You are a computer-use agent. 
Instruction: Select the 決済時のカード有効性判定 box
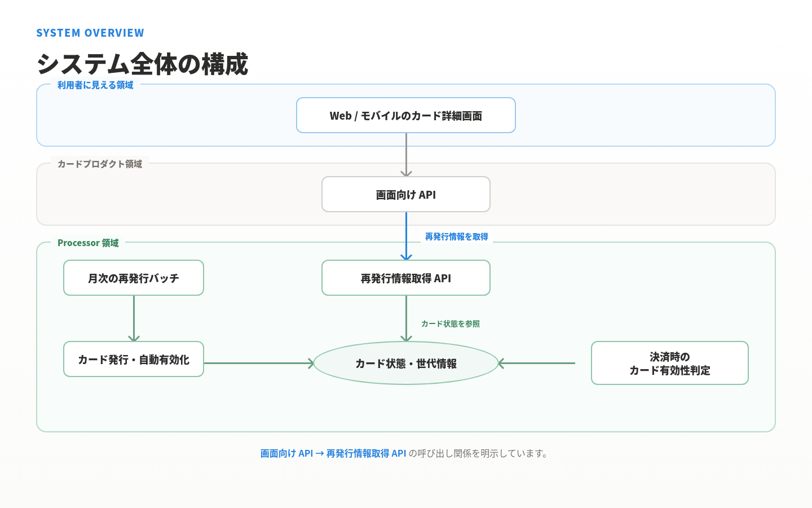670,363
